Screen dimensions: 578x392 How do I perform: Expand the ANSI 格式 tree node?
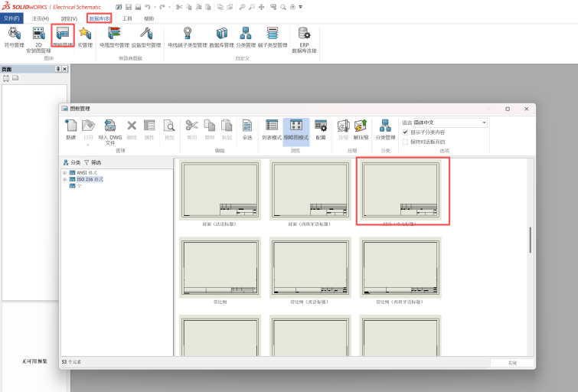click(65, 173)
